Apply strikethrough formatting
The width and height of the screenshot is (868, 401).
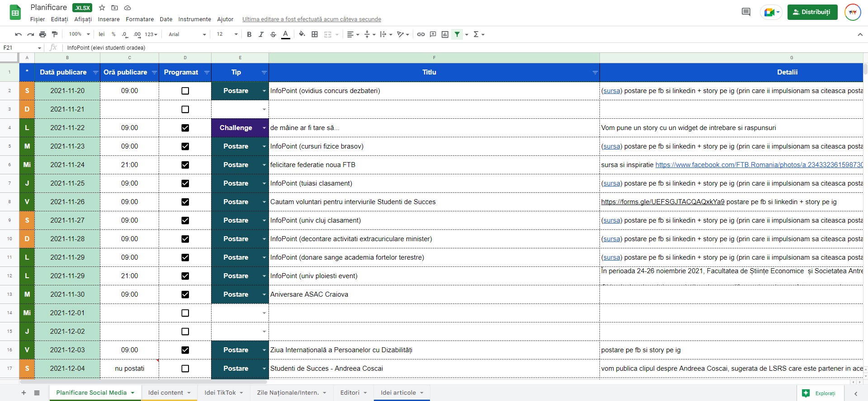(273, 34)
